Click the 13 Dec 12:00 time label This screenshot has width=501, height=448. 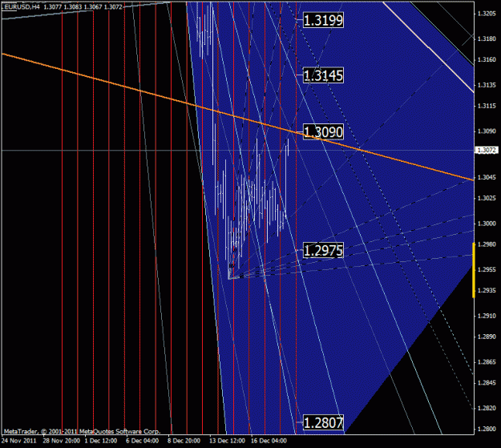(x=227, y=441)
